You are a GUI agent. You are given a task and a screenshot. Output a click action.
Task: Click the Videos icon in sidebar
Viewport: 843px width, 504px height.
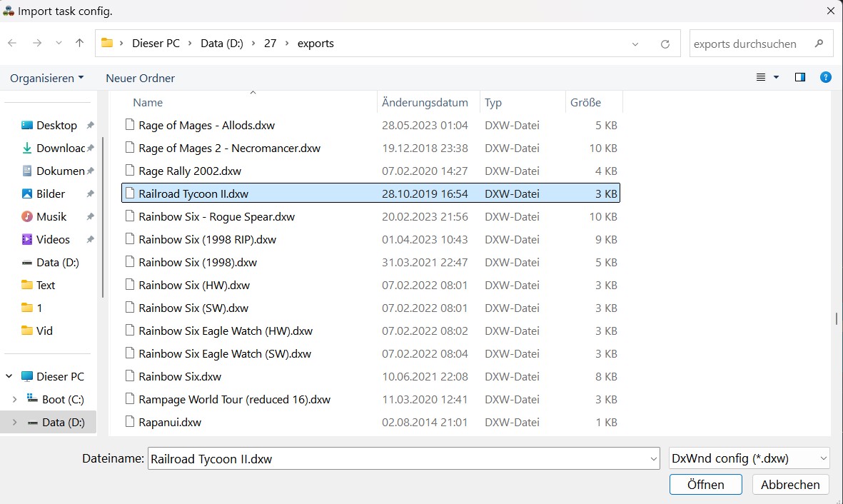point(26,239)
